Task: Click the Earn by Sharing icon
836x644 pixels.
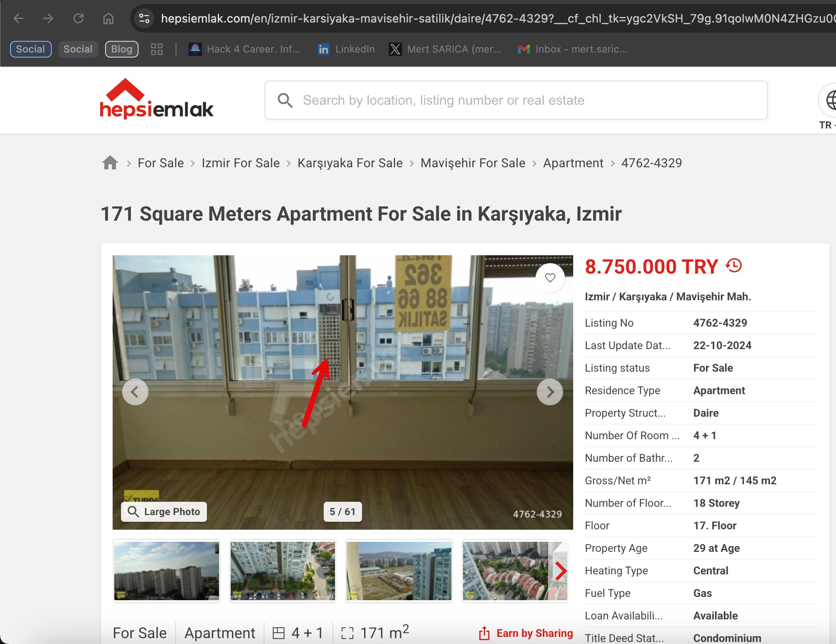Action: click(x=485, y=633)
